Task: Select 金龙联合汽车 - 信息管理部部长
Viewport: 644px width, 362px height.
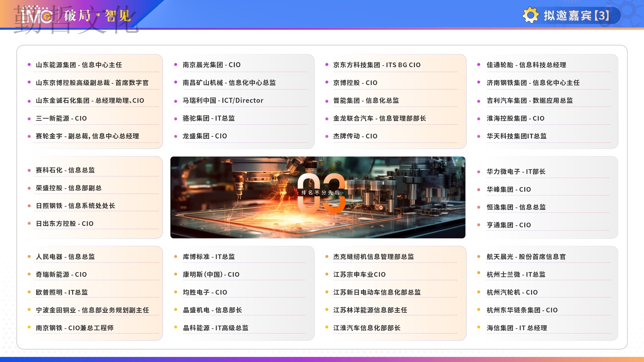Action: (379, 118)
